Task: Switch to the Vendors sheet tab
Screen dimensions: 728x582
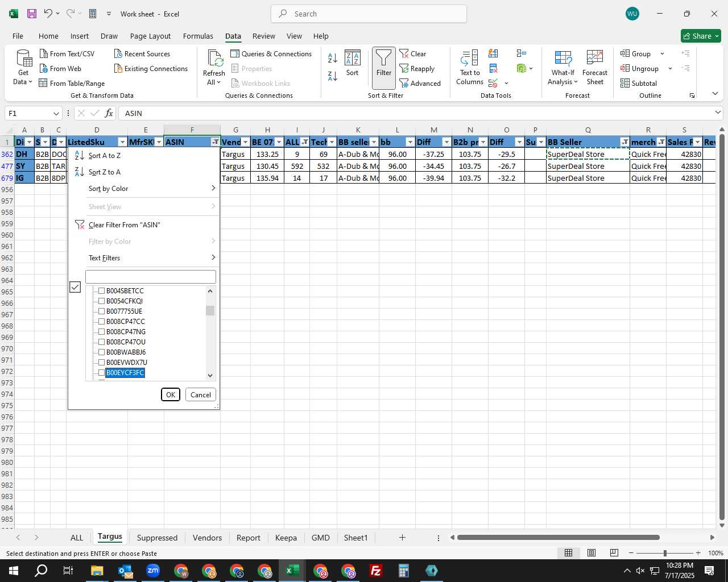Action: tap(207, 538)
